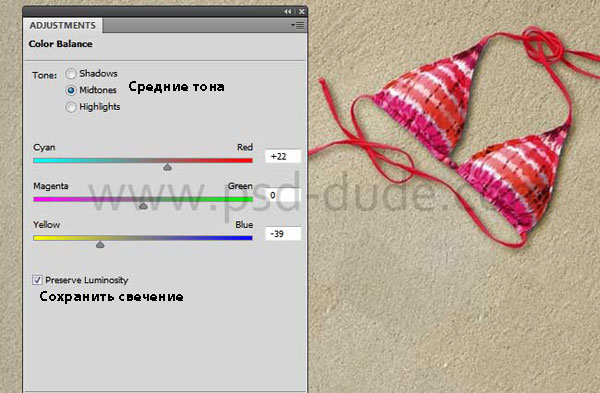Viewport: 600px width, 393px height.
Task: Close the Adjustments panel
Action: pos(302,12)
